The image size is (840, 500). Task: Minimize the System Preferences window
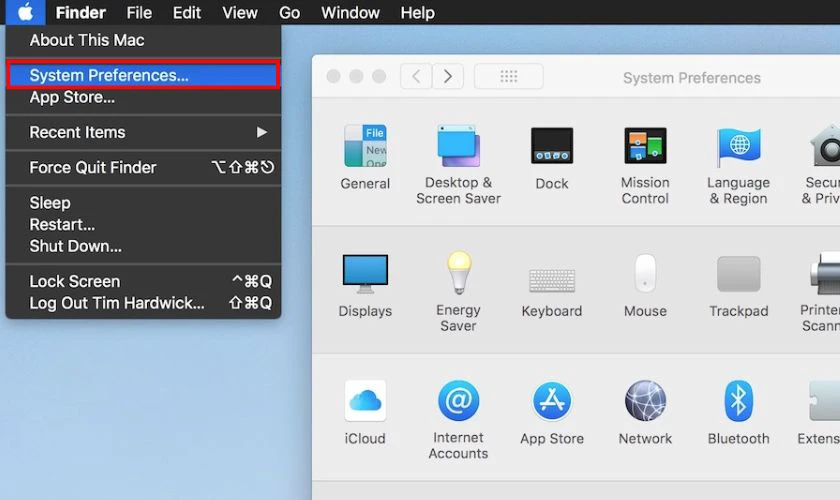[x=356, y=77]
